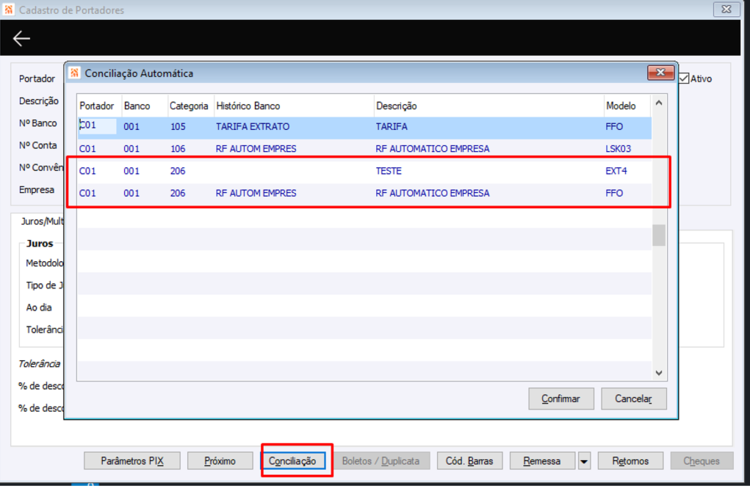Click the Cadastro de Portadores window icon

(x=8, y=10)
